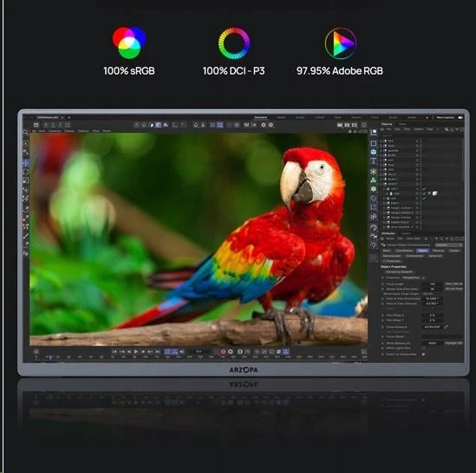The image size is (476, 473).
Task: Select the Text spline tool icon
Action: point(374,161)
